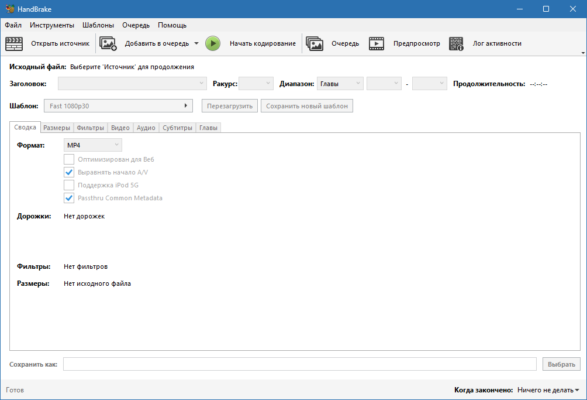Image resolution: width=587 pixels, height=400 pixels.
Task: Switch to the 'Видео' tab
Action: [x=120, y=128]
